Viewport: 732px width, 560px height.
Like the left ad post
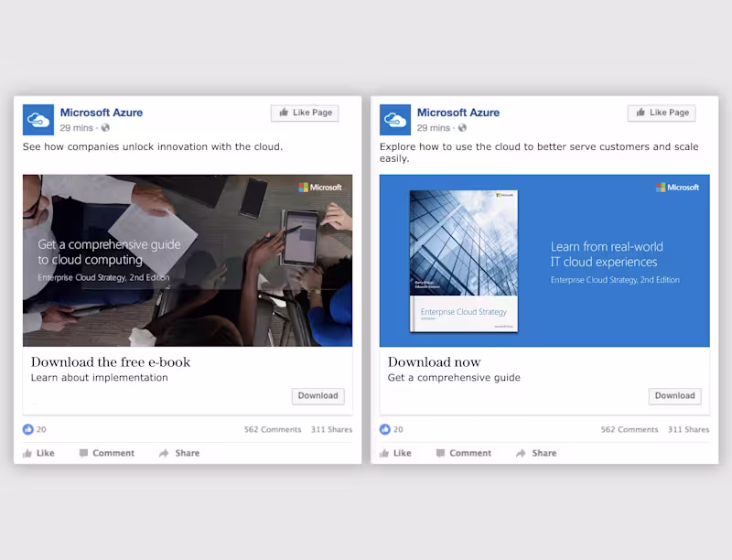point(38,453)
